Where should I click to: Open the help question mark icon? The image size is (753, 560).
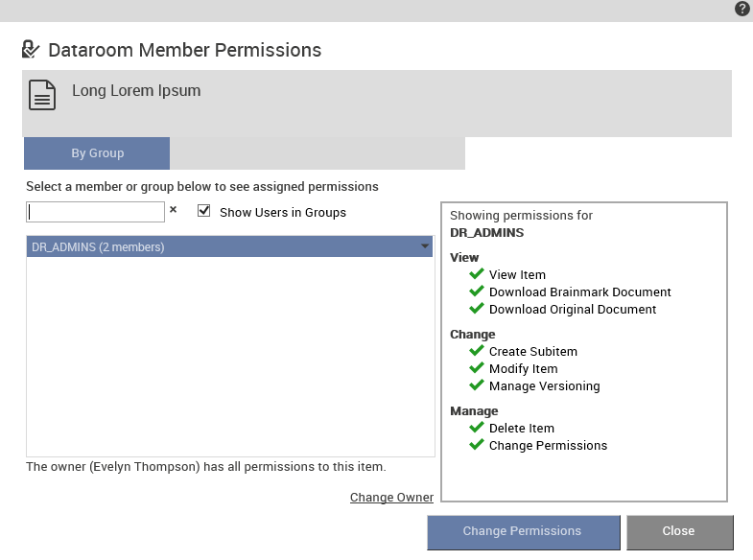741,9
